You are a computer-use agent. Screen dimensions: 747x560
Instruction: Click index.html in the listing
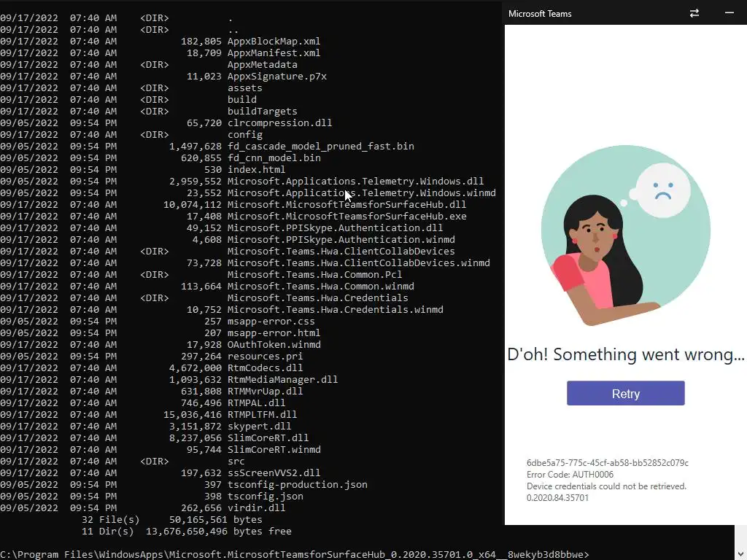point(256,169)
